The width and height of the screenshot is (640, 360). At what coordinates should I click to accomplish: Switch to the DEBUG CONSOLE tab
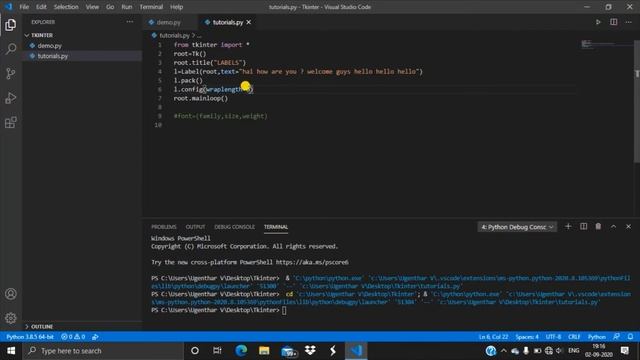click(234, 227)
